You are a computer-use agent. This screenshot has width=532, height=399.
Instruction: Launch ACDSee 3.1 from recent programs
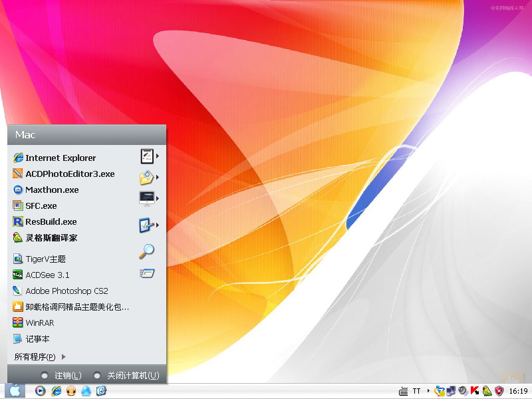point(41,275)
